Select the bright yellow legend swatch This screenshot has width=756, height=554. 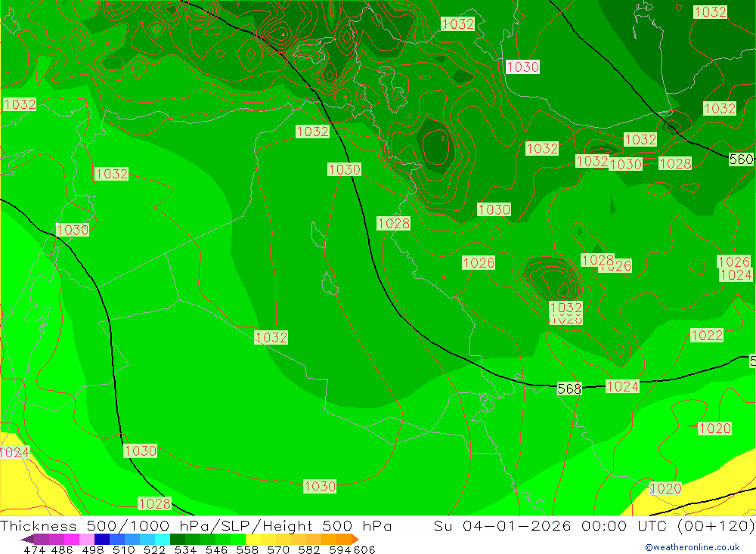[x=253, y=539]
